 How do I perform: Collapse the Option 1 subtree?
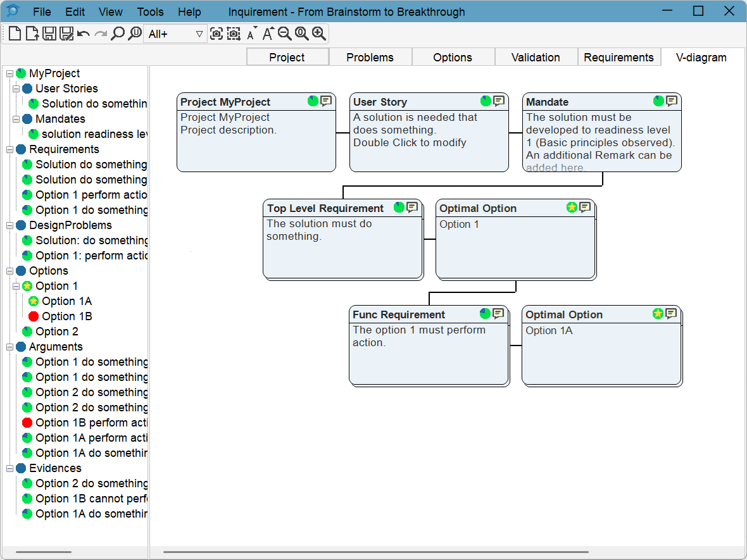click(16, 286)
